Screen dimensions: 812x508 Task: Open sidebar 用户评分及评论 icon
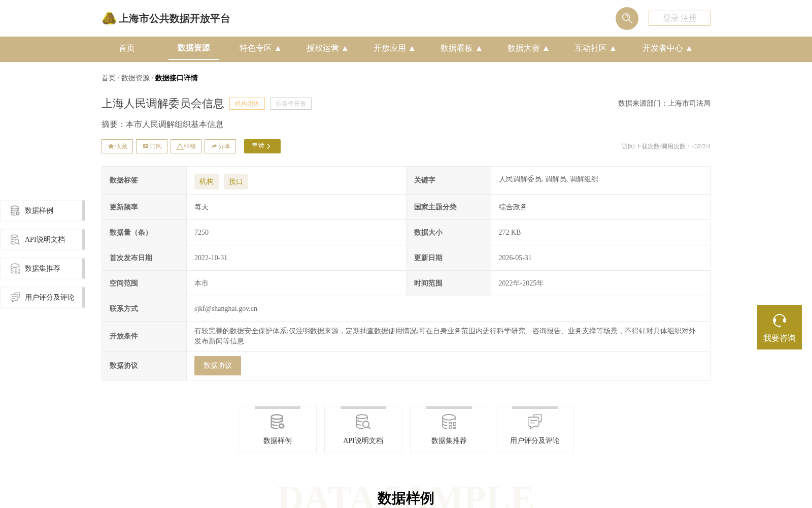[x=15, y=298]
